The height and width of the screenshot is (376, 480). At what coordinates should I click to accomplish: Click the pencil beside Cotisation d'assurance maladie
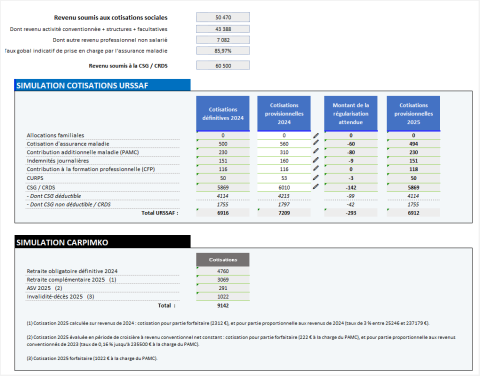(316, 143)
